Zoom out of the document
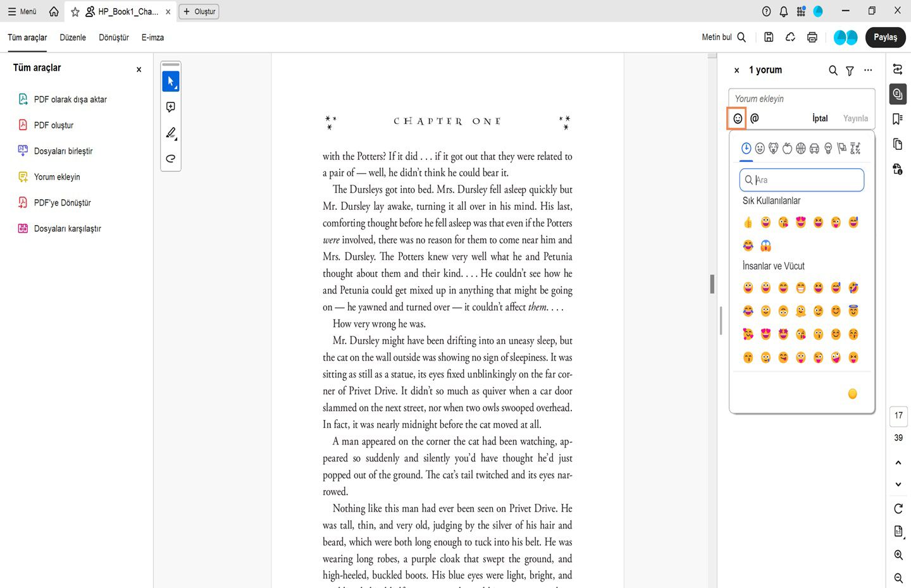Image resolution: width=911 pixels, height=588 pixels. 898,578
